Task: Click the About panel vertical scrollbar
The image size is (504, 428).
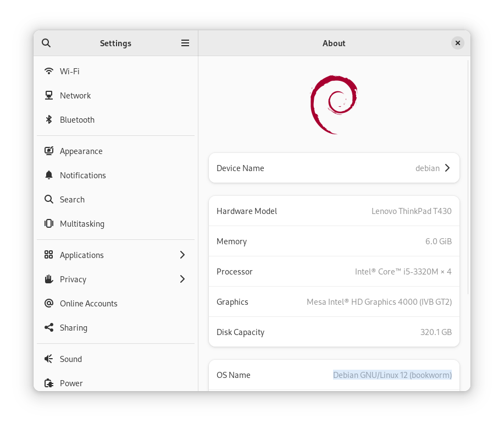Action: pos(468,177)
